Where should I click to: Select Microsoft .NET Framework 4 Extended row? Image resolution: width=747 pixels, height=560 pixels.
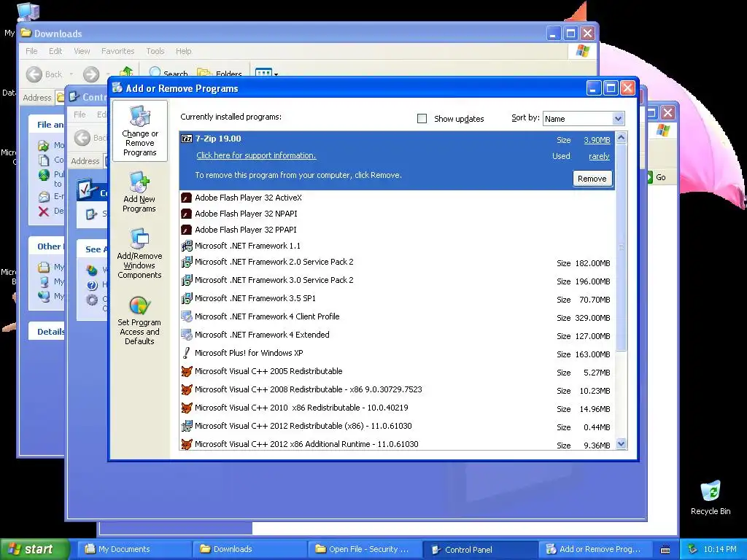(397, 335)
